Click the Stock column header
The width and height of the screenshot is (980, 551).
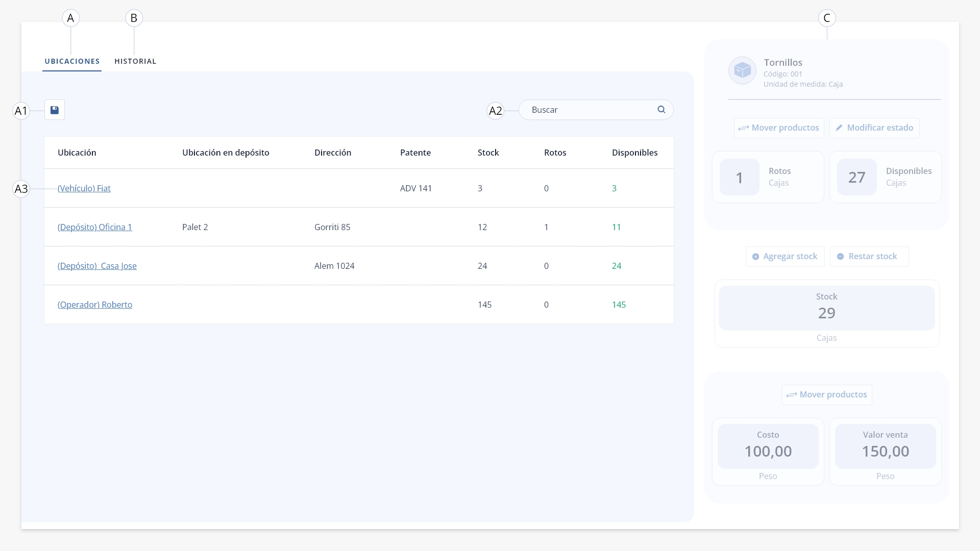pyautogui.click(x=488, y=153)
